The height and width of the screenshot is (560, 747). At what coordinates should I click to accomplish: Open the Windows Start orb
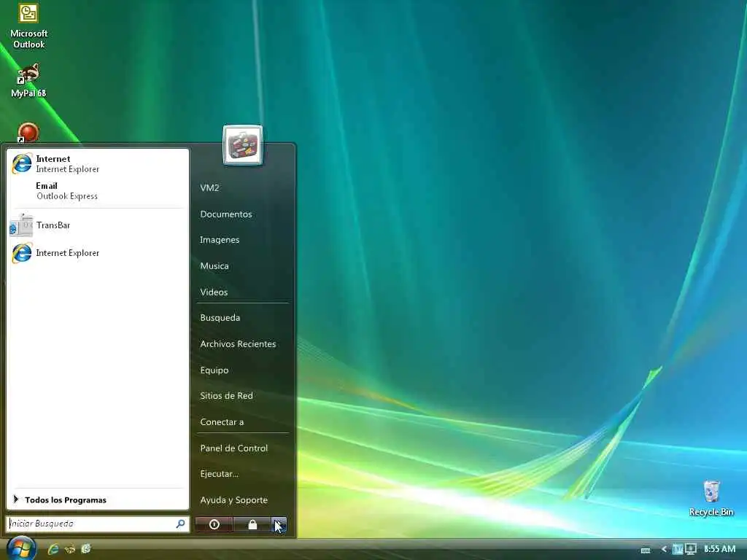point(21,548)
